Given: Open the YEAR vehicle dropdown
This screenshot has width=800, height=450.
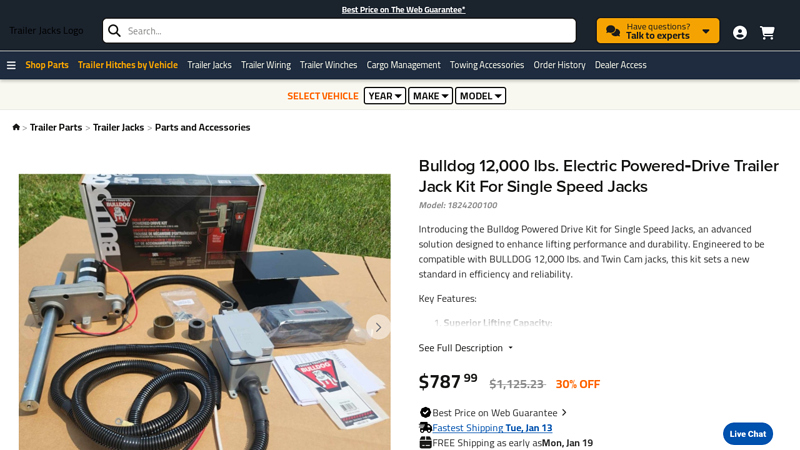Looking at the screenshot, I should click(x=385, y=96).
